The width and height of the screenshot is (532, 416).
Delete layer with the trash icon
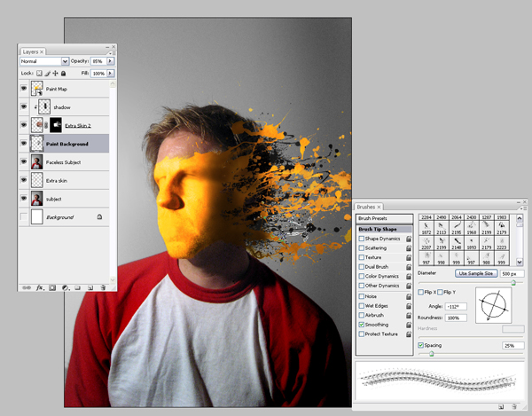[x=103, y=287]
